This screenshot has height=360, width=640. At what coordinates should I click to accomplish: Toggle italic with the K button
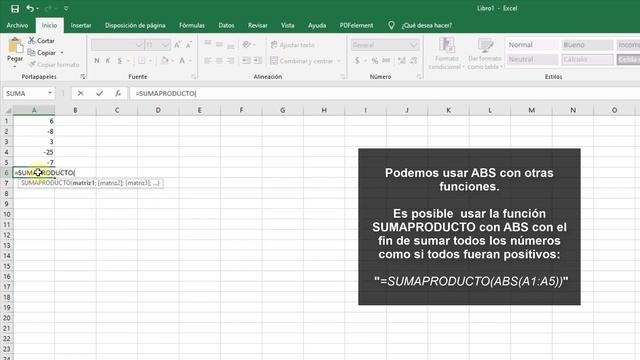coord(108,60)
